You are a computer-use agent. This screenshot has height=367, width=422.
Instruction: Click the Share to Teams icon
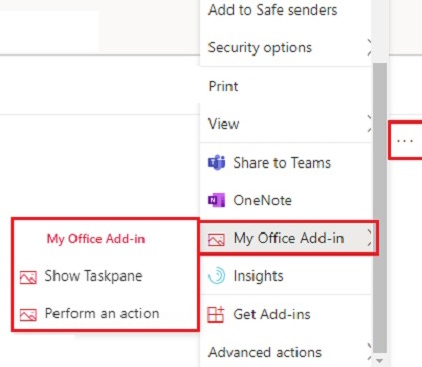216,163
